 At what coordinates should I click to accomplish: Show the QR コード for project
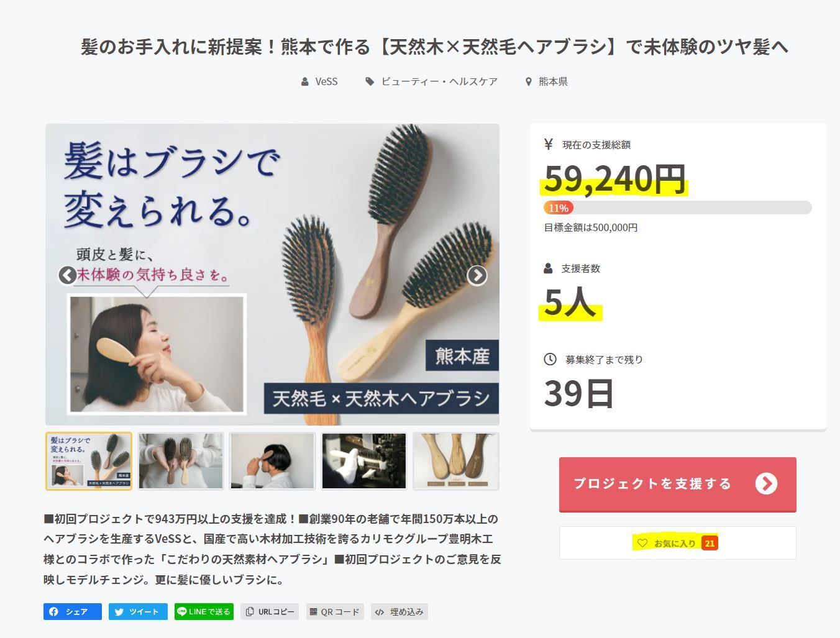pyautogui.click(x=335, y=611)
